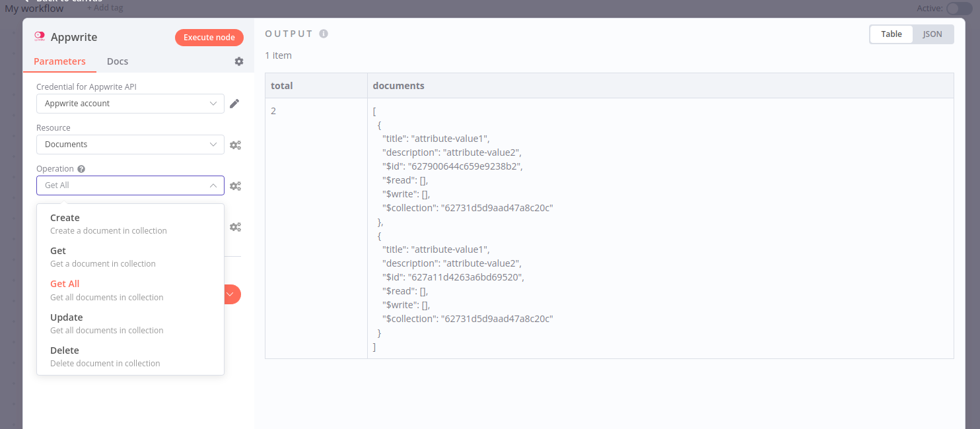Viewport: 980px width, 429px height.
Task: Click the Credential for Appwrite API label
Action: [x=87, y=86]
